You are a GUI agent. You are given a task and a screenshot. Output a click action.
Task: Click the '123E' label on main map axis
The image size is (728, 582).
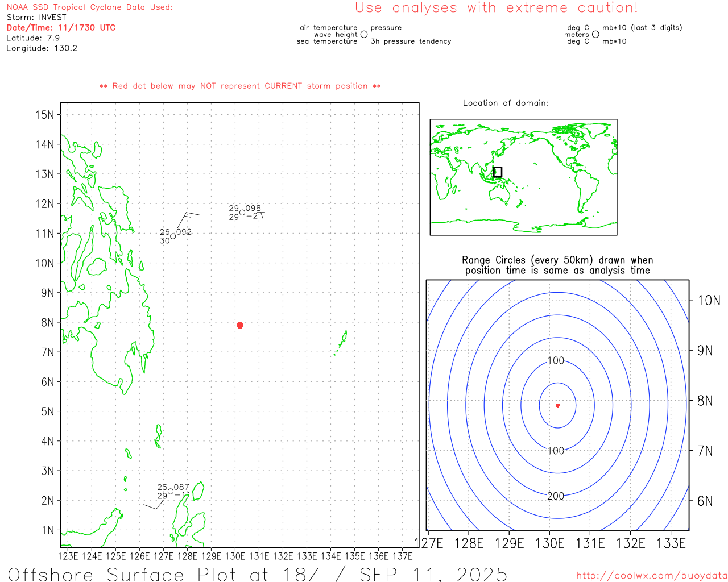point(68,556)
